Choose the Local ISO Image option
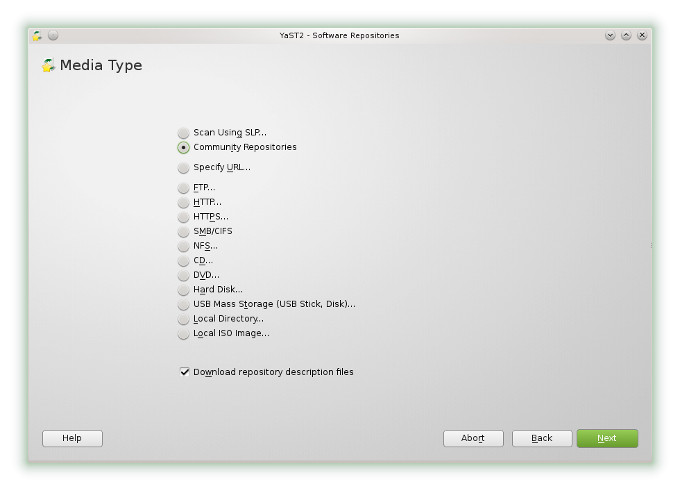The image size is (680, 491). 183,334
